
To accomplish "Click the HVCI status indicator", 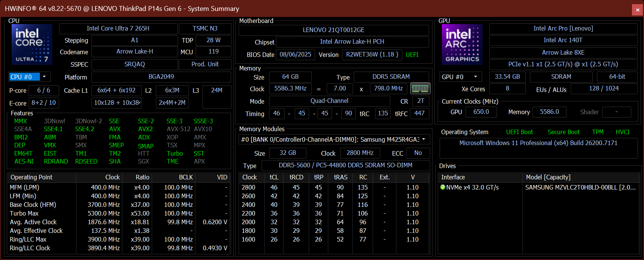I will [622, 132].
